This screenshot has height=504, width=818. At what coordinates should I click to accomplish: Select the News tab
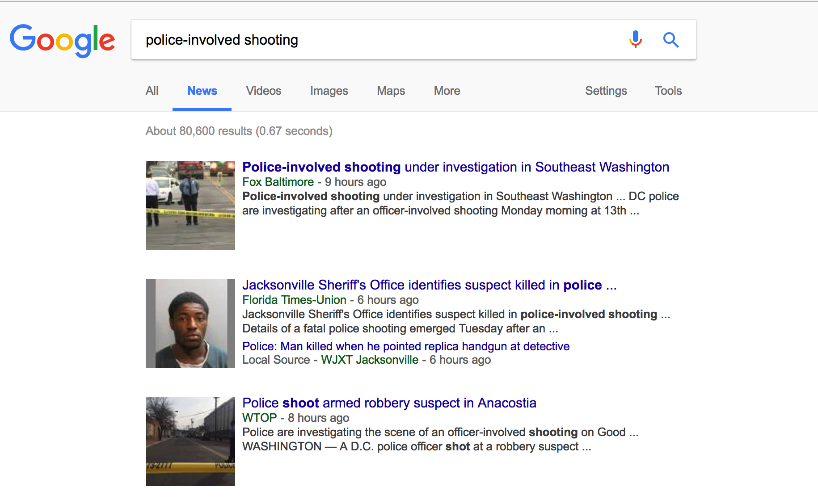(202, 91)
